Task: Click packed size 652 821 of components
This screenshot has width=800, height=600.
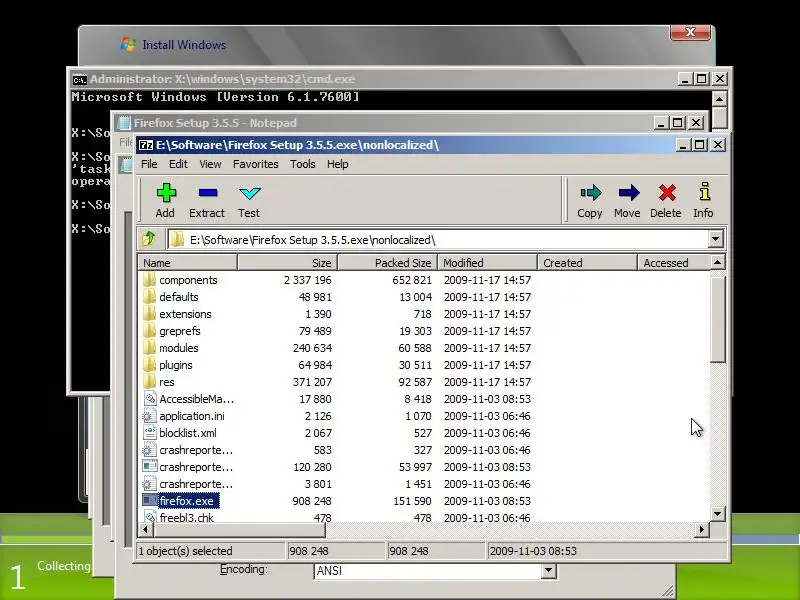Action: pyautogui.click(x=412, y=280)
